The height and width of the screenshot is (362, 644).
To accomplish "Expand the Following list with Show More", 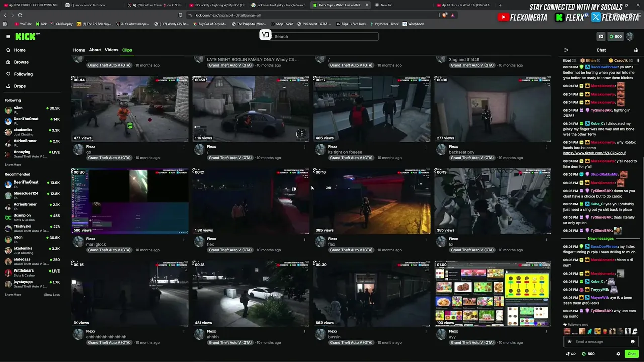I will click(x=13, y=165).
